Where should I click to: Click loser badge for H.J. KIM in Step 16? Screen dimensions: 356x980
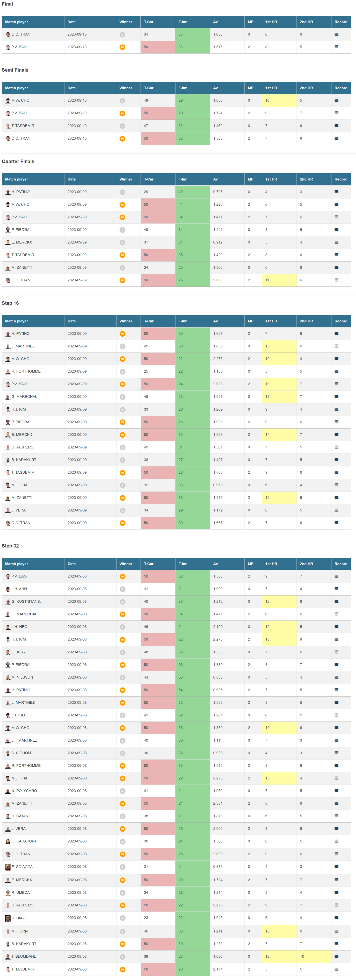(122, 410)
